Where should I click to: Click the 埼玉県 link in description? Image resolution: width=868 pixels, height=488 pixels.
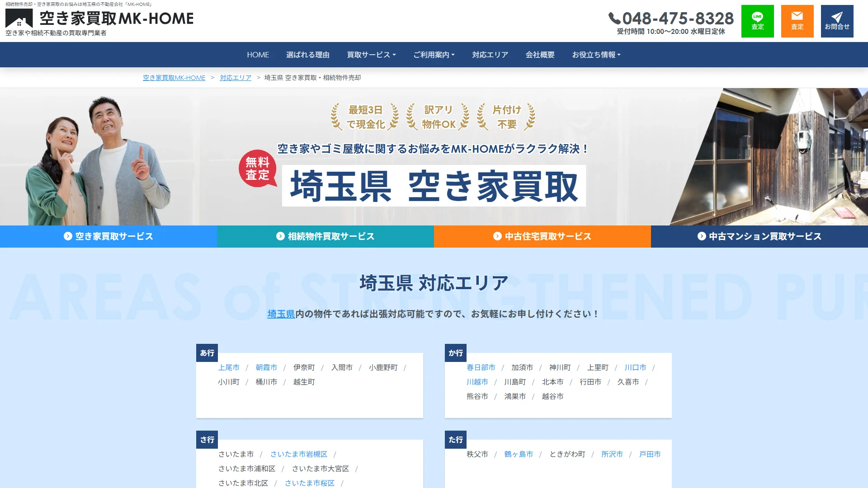(x=281, y=314)
